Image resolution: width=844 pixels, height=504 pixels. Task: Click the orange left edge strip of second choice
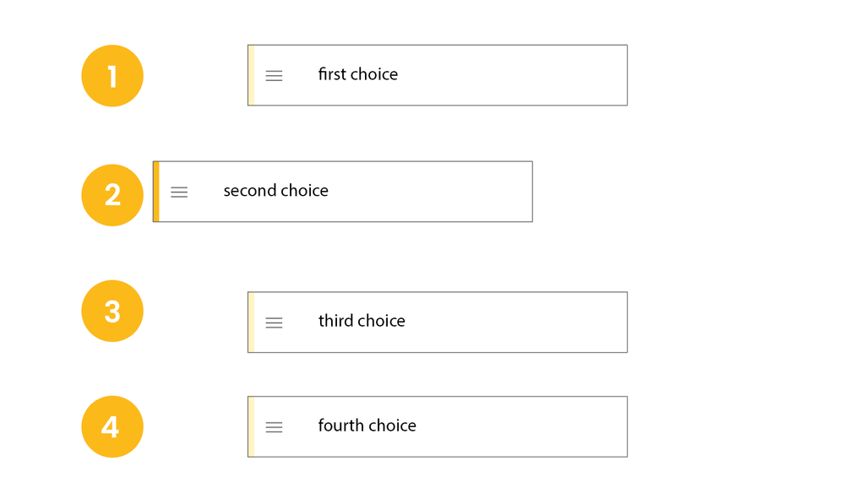click(x=156, y=192)
